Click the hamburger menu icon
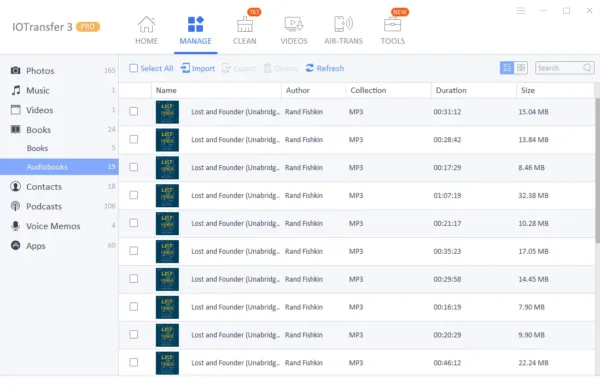The height and width of the screenshot is (391, 600). coord(520,11)
